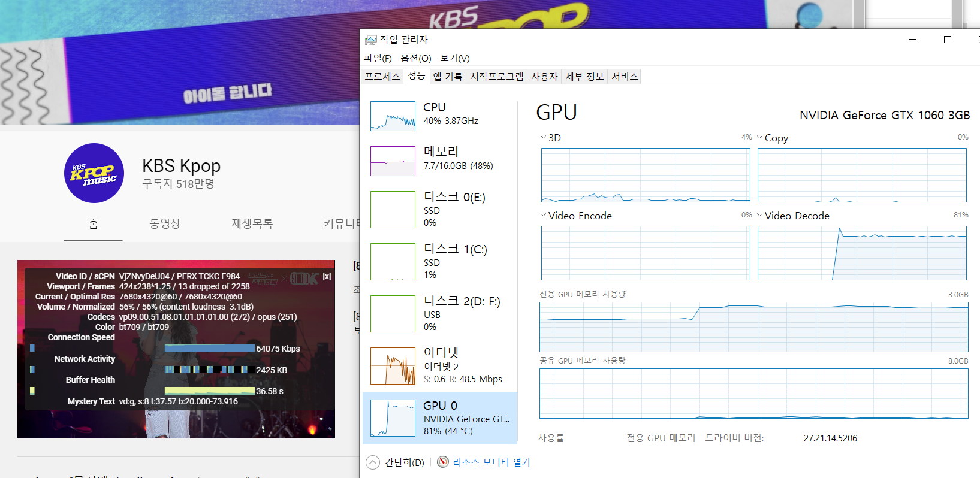980x478 pixels.
Task: Click the KBS Kpop channel name
Action: pos(182,165)
